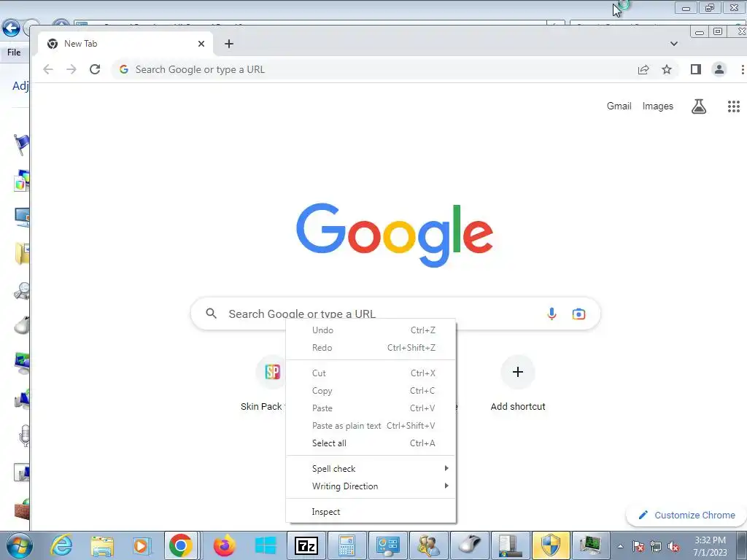
Task: Open a new tab with plus button
Action: click(x=229, y=44)
